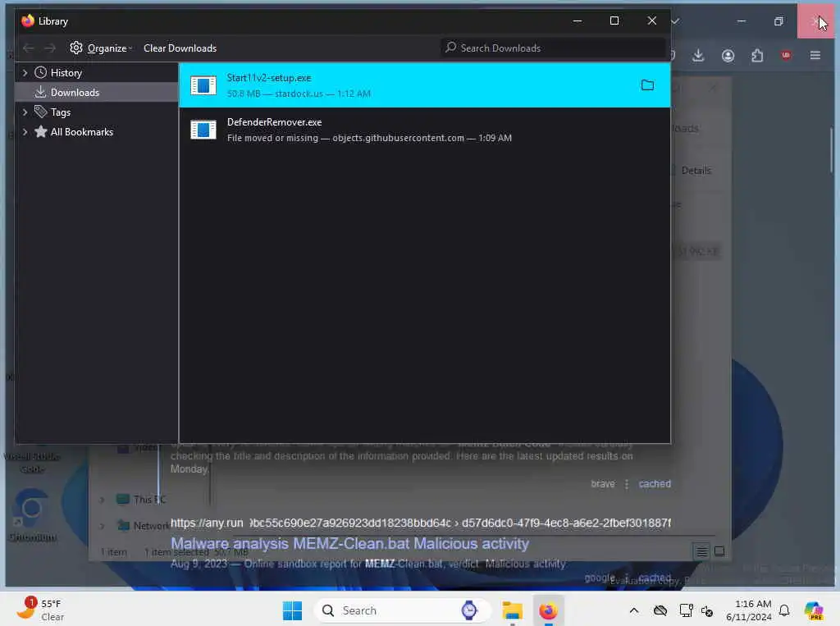Image resolution: width=840 pixels, height=626 pixels.
Task: Expand the History tree node
Action: pyautogui.click(x=25, y=72)
